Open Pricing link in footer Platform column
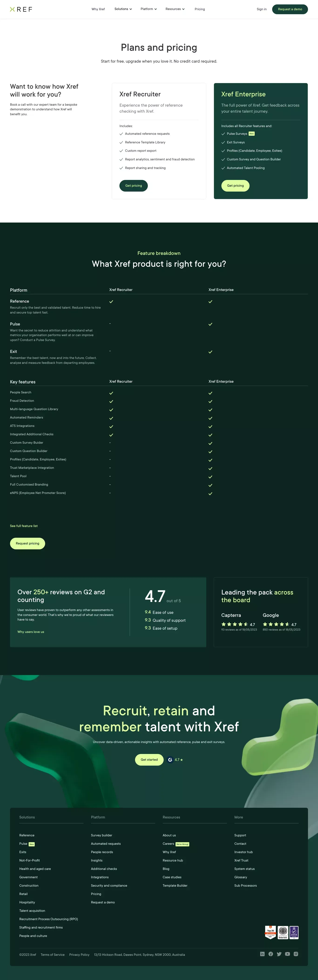The height and width of the screenshot is (980, 318). click(x=96, y=894)
